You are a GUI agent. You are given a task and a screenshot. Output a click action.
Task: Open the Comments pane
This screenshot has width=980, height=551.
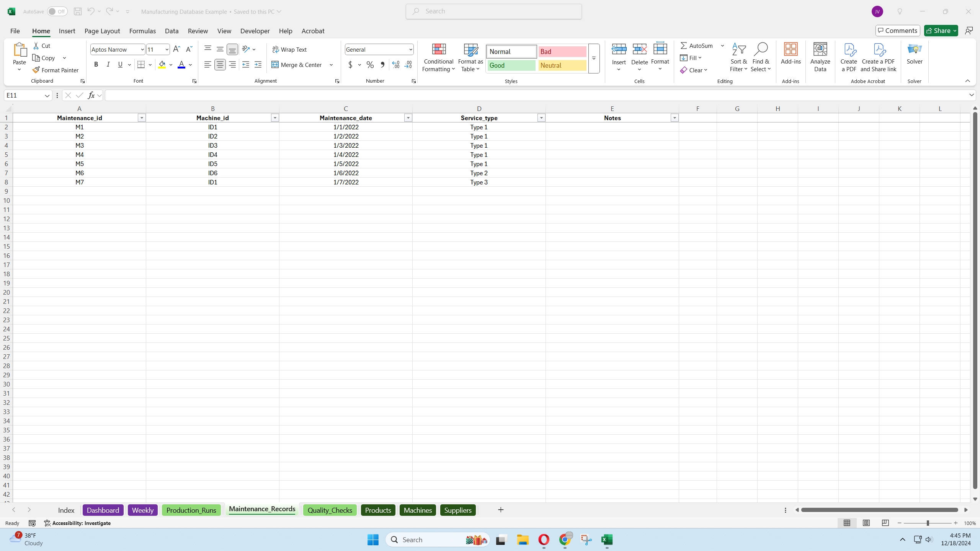pos(897,31)
